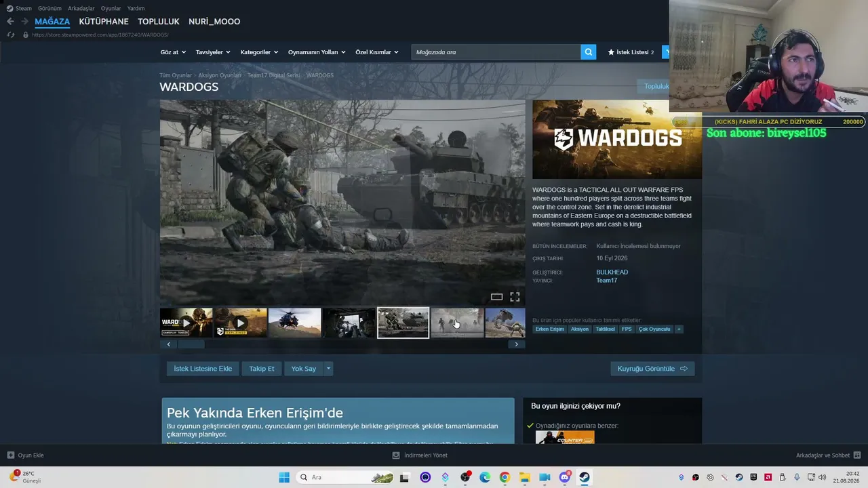This screenshot has height=488, width=868.
Task: Open the clock and date panel
Action: pyautogui.click(x=848, y=477)
